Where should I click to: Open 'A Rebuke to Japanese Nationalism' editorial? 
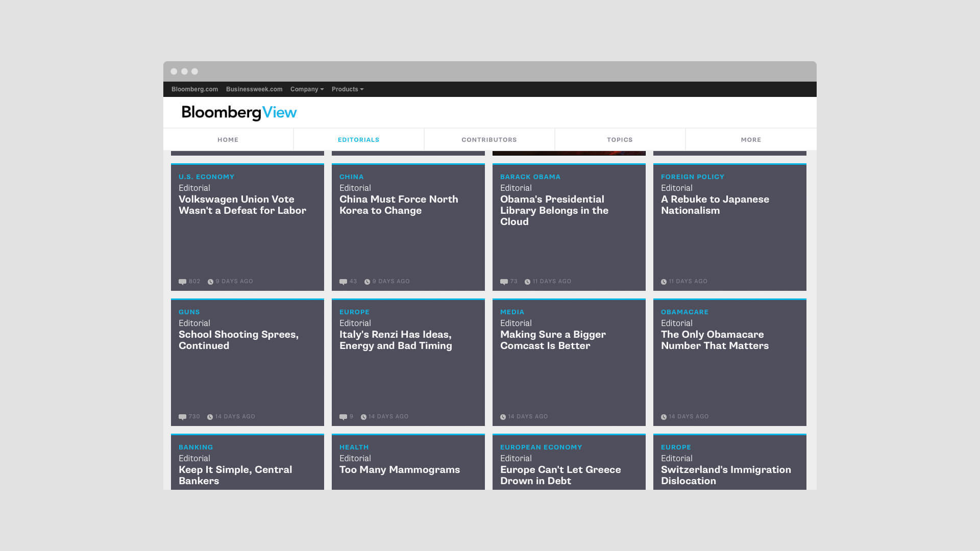click(x=715, y=205)
